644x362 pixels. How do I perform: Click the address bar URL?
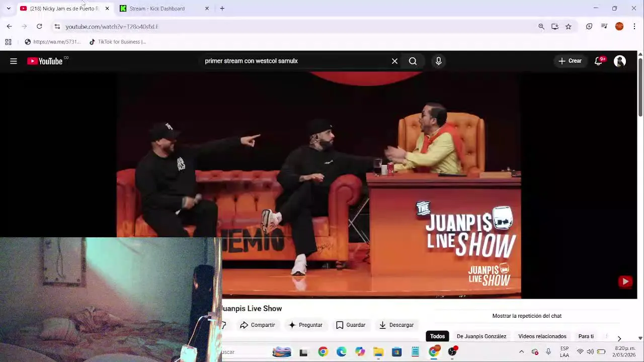point(112,27)
